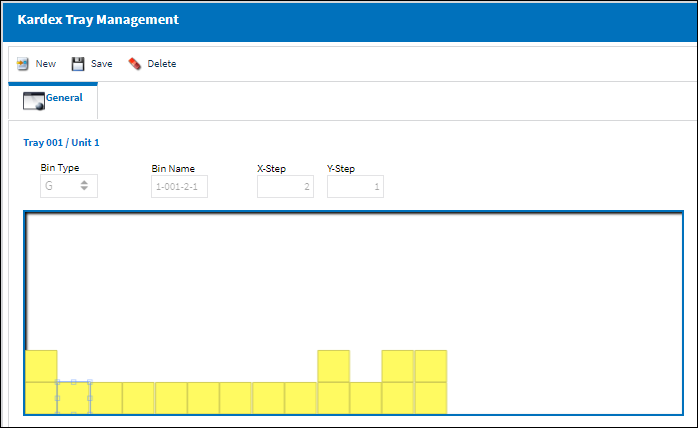The image size is (698, 428).
Task: Click the Save button label
Action: [x=101, y=64]
